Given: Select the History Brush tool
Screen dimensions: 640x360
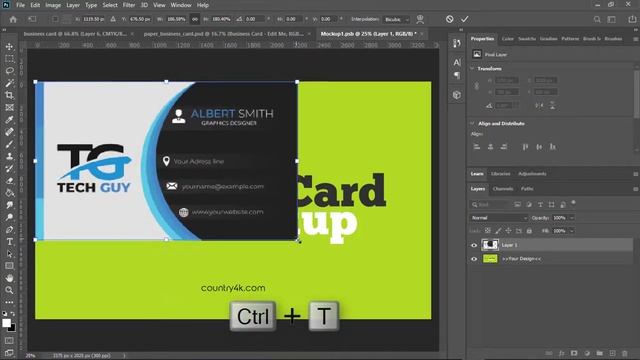Looking at the screenshot, I should [9, 169].
